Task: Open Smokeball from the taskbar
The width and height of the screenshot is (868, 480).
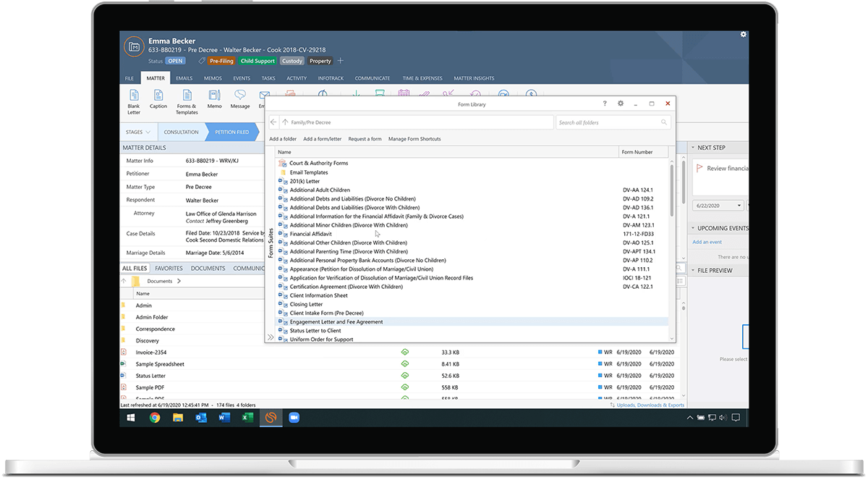Action: [x=271, y=418]
